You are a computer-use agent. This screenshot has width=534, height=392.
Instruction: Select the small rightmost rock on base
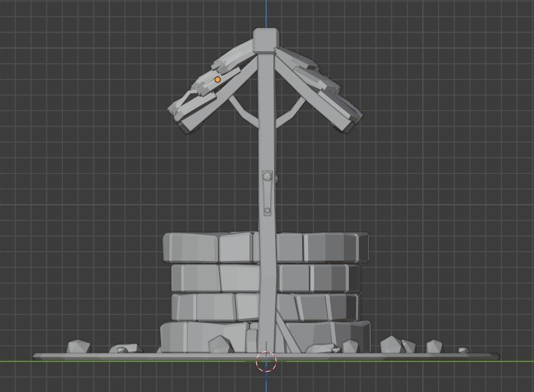pyautogui.click(x=463, y=350)
